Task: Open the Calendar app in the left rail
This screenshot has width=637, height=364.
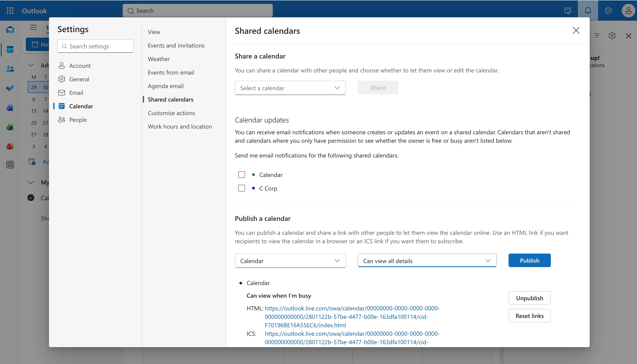Action: [x=10, y=49]
